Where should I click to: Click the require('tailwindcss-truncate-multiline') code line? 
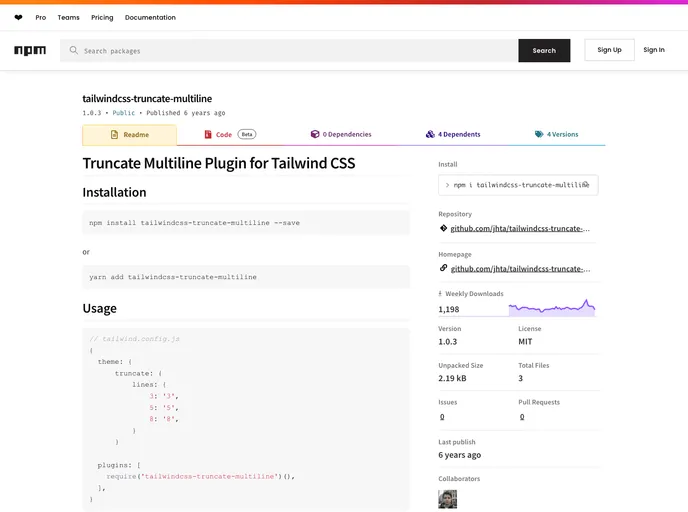click(201, 476)
